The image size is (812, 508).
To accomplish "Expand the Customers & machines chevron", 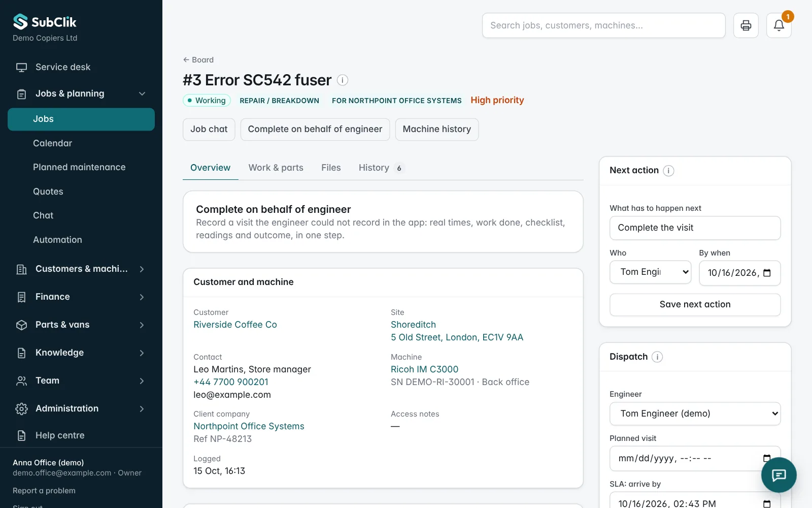I will [x=142, y=269].
